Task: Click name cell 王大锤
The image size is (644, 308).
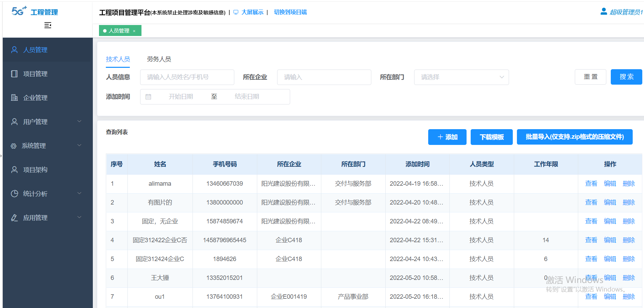Action: click(160, 278)
